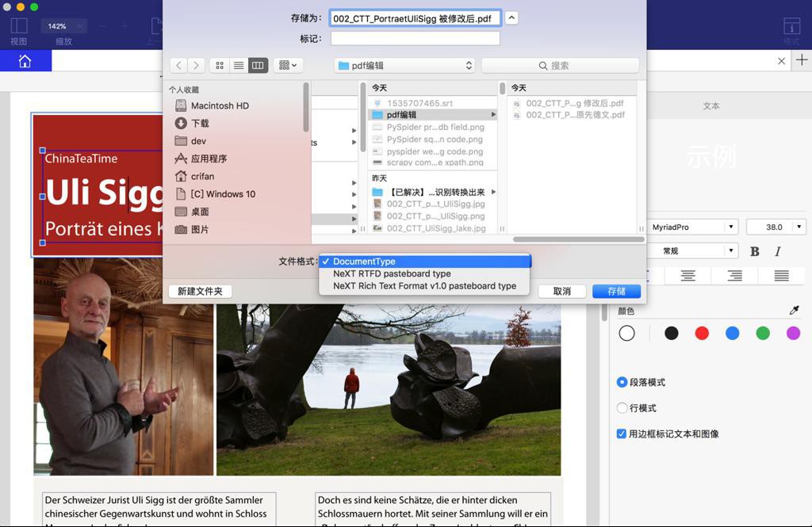812x527 pixels.
Task: Select [C] Windows 10 in sidebar
Action: 223,193
